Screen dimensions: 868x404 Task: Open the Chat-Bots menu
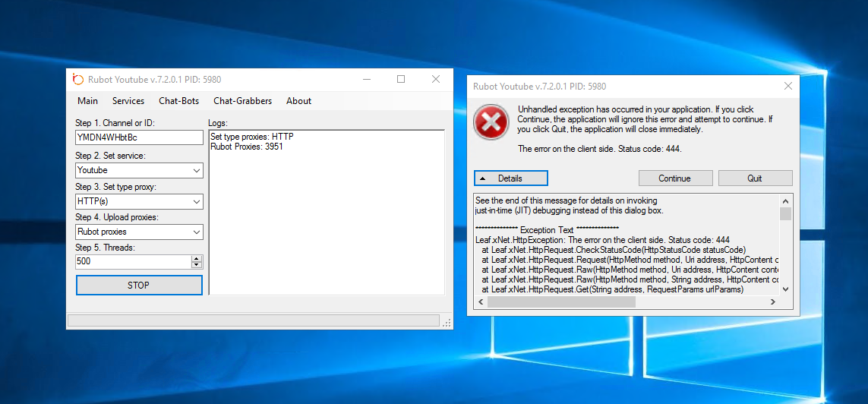178,101
